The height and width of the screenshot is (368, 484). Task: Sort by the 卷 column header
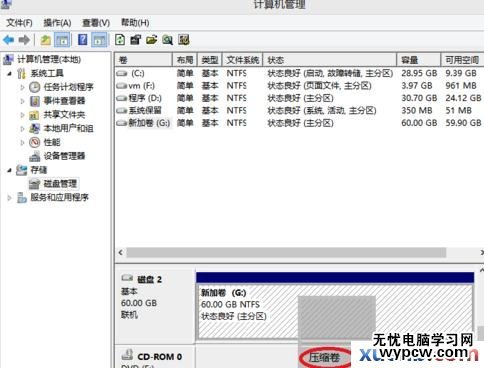tap(143, 60)
